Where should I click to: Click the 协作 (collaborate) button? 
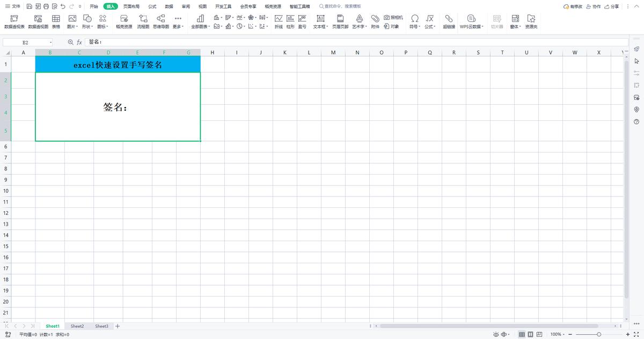point(594,6)
